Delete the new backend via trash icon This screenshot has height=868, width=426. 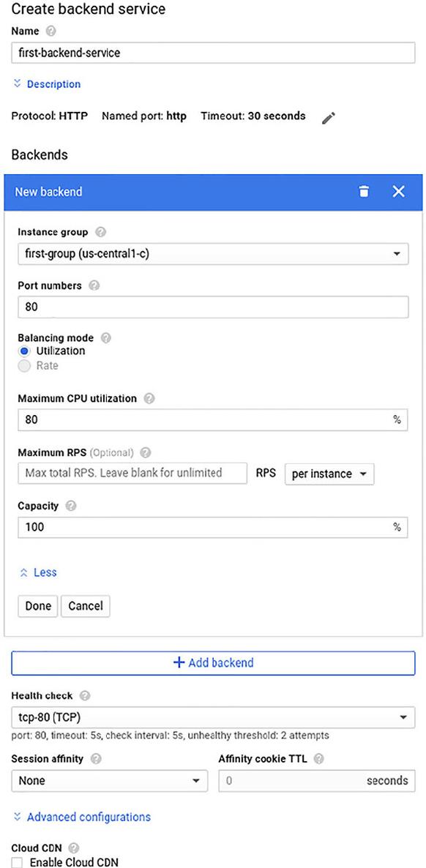(363, 192)
